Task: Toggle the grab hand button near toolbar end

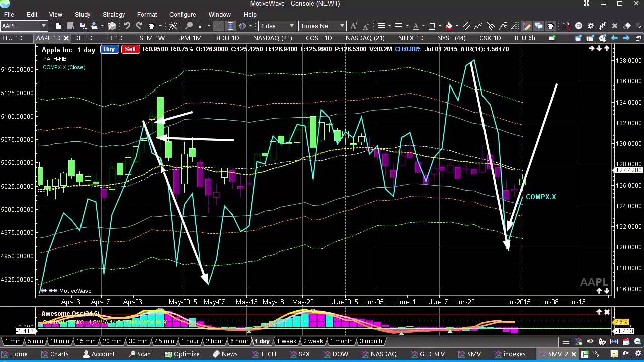Action: (x=551, y=26)
